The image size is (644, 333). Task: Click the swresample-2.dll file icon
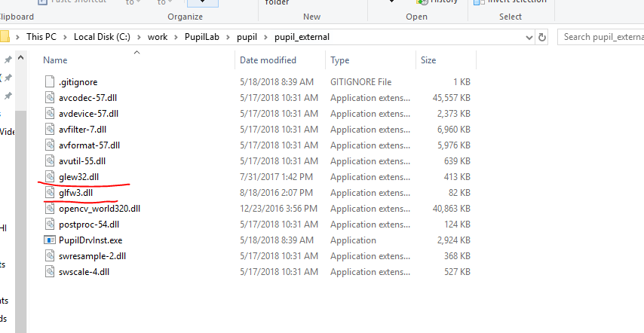[x=50, y=256]
